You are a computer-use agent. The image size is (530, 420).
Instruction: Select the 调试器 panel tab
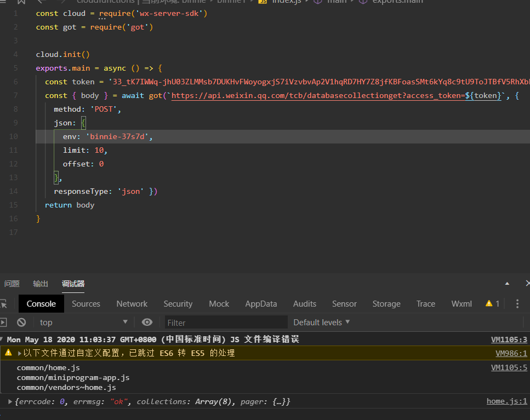[73, 284]
